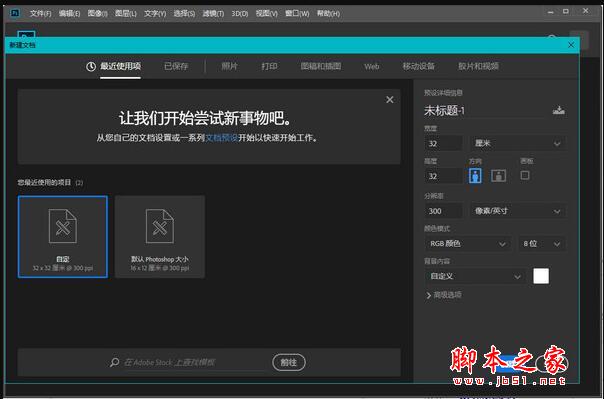The width and height of the screenshot is (604, 399).
Task: Click the clock icon on 最近使用项 tab
Action: [x=91, y=67]
